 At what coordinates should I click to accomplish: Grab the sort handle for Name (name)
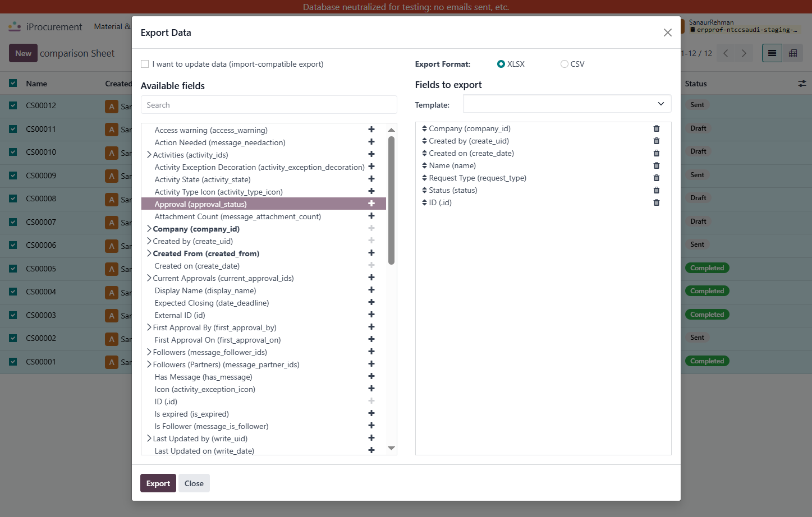[424, 165]
